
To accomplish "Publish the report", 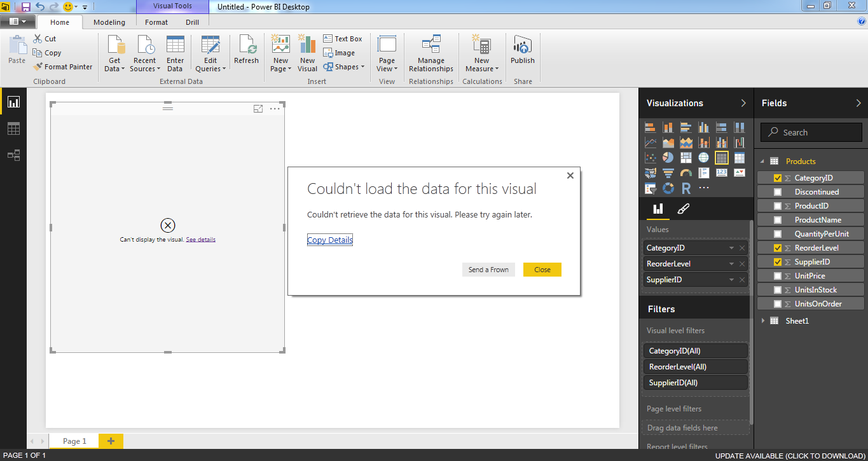I will 523,51.
